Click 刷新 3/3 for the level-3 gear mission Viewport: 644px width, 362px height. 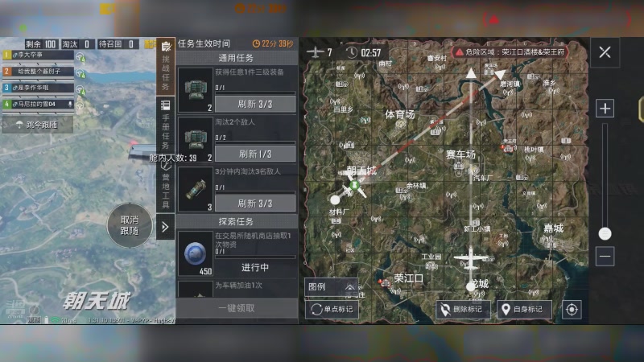tap(255, 105)
